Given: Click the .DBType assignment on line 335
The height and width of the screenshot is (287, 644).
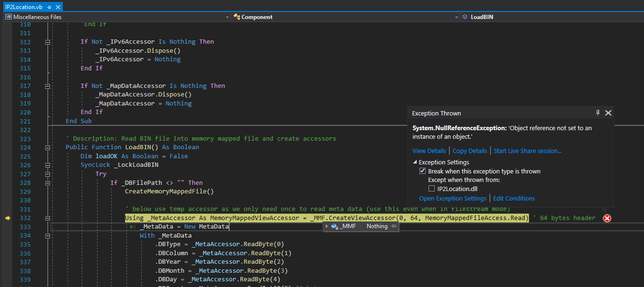Looking at the screenshot, I should pos(219,245).
